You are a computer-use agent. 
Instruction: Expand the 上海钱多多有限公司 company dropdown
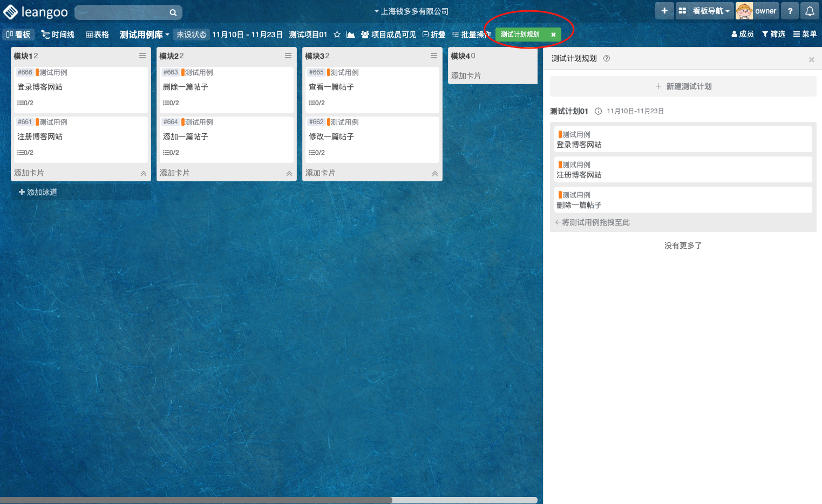[411, 11]
